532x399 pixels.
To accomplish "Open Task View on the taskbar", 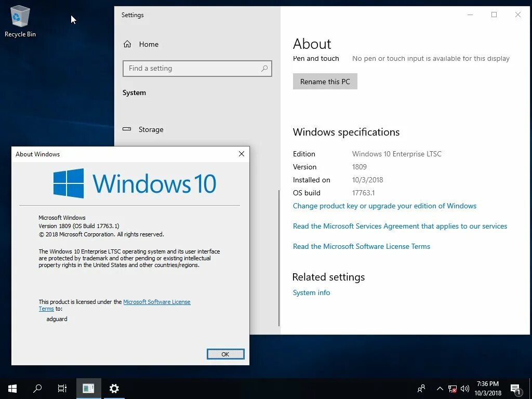I will [x=62, y=389].
